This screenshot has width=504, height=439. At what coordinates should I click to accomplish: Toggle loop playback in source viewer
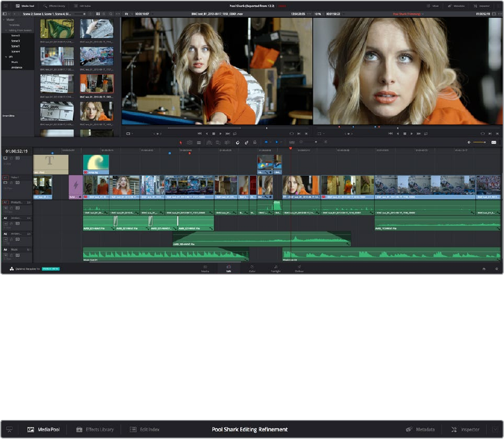[x=235, y=133]
